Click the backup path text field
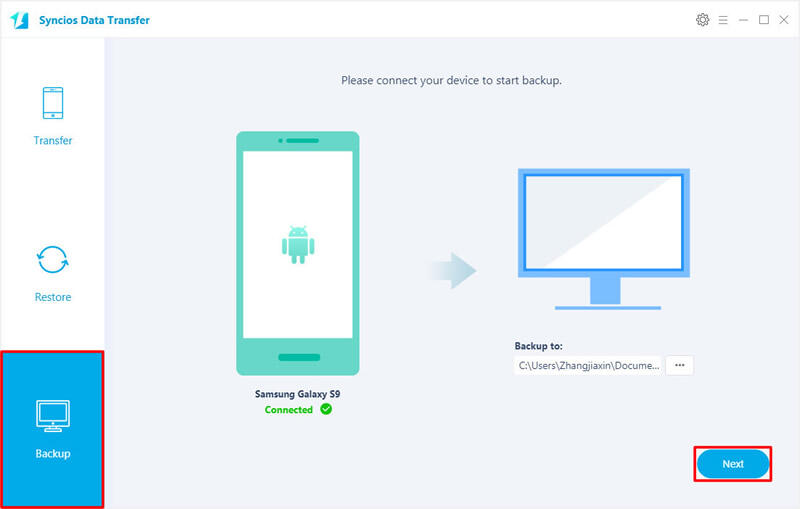This screenshot has height=509, width=800. (x=588, y=366)
